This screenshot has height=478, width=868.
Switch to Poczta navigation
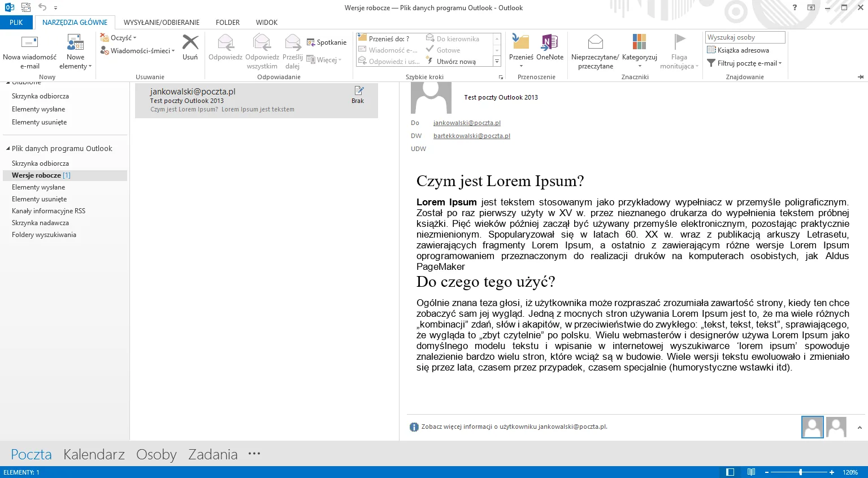(x=32, y=454)
